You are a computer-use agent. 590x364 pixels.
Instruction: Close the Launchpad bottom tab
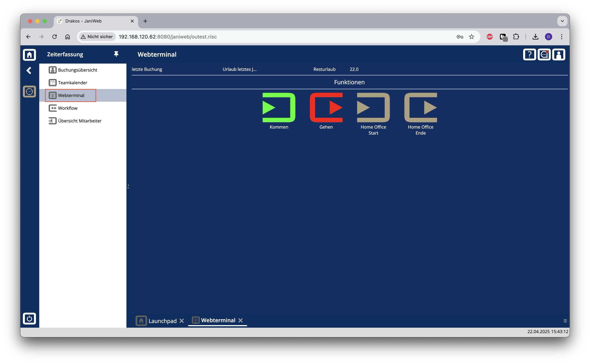pyautogui.click(x=182, y=321)
